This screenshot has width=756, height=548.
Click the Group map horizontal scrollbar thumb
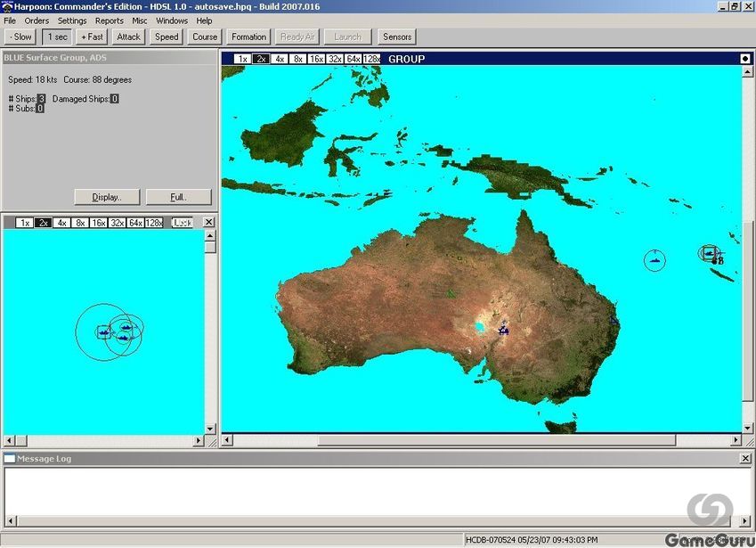(x=497, y=440)
